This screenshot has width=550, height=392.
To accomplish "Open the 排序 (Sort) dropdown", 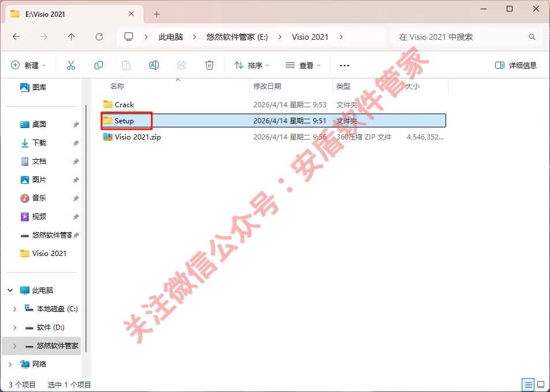I will coord(252,65).
